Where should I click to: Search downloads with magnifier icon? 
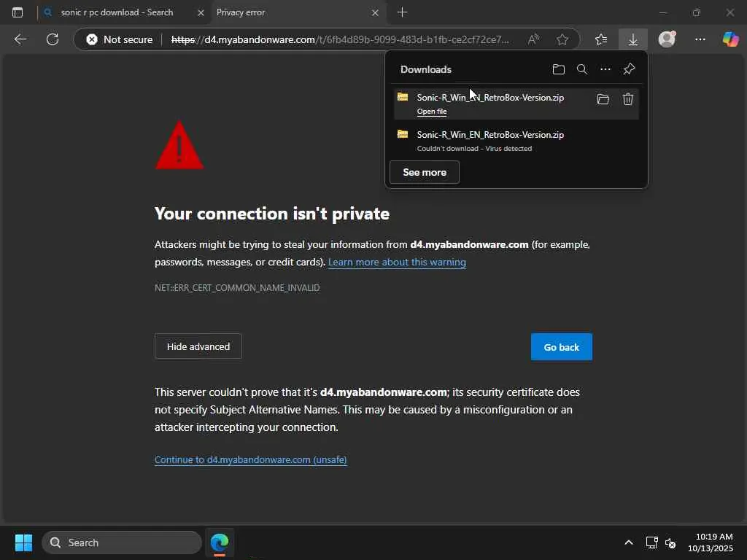(x=582, y=69)
